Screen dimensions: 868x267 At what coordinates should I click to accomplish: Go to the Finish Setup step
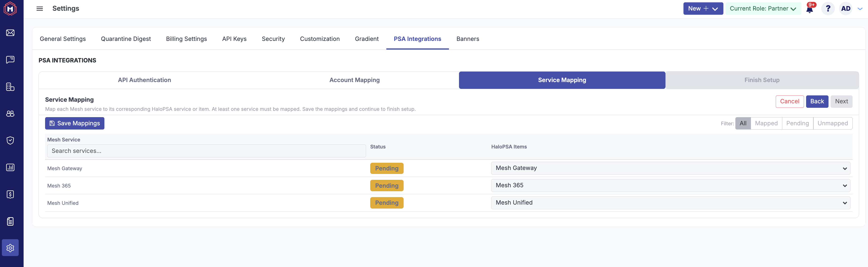pos(762,80)
